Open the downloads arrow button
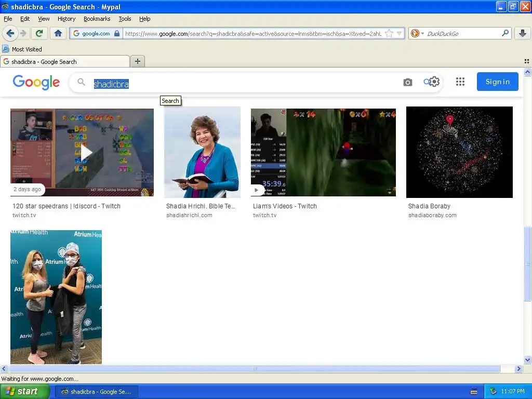This screenshot has width=532, height=399. 523,33
